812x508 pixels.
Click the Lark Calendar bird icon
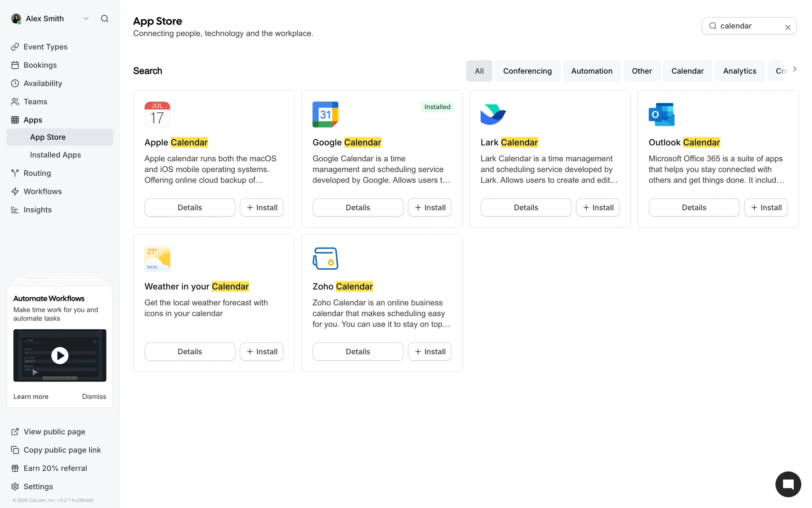[493, 114]
